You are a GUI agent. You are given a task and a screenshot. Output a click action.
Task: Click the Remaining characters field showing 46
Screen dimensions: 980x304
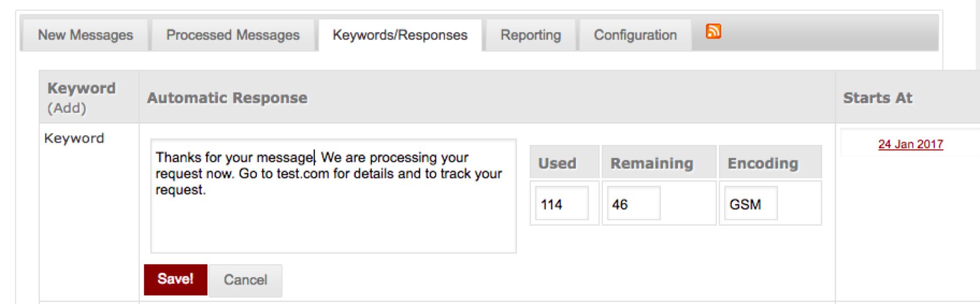633,204
